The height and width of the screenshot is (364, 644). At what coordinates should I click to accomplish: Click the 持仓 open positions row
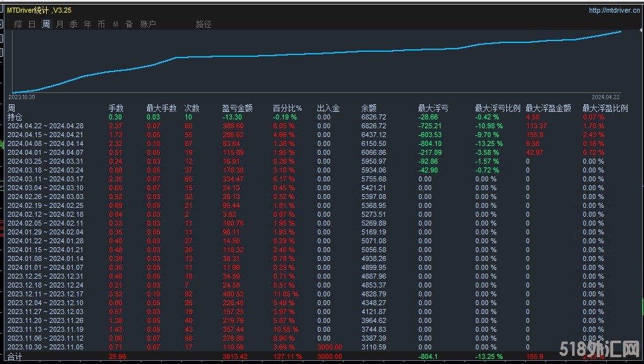pyautogui.click(x=15, y=117)
